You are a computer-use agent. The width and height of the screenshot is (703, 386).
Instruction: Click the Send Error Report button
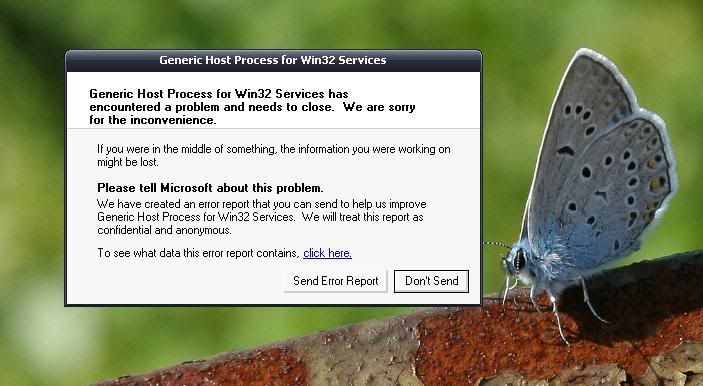(335, 281)
